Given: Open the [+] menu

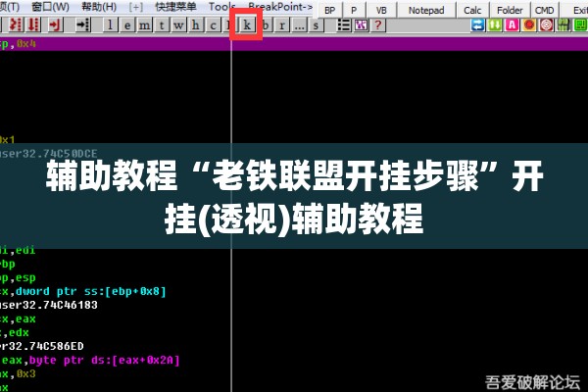Looking at the screenshot, I should click(x=136, y=7).
